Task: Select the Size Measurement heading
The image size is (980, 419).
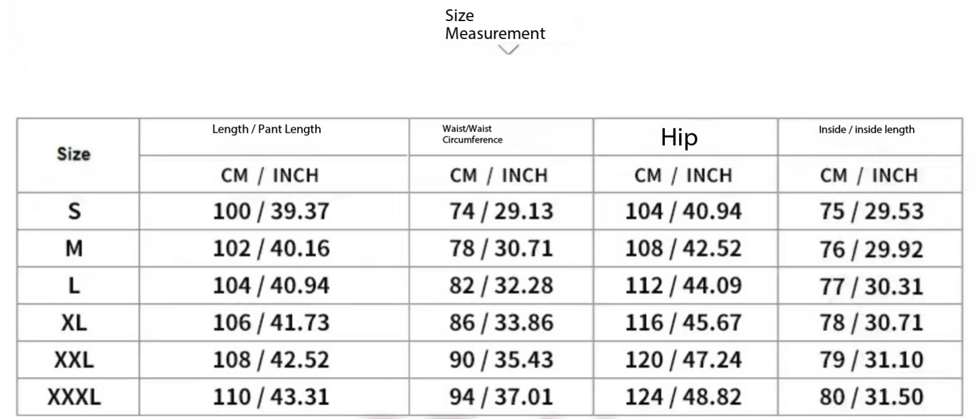Action: pyautogui.click(x=495, y=24)
